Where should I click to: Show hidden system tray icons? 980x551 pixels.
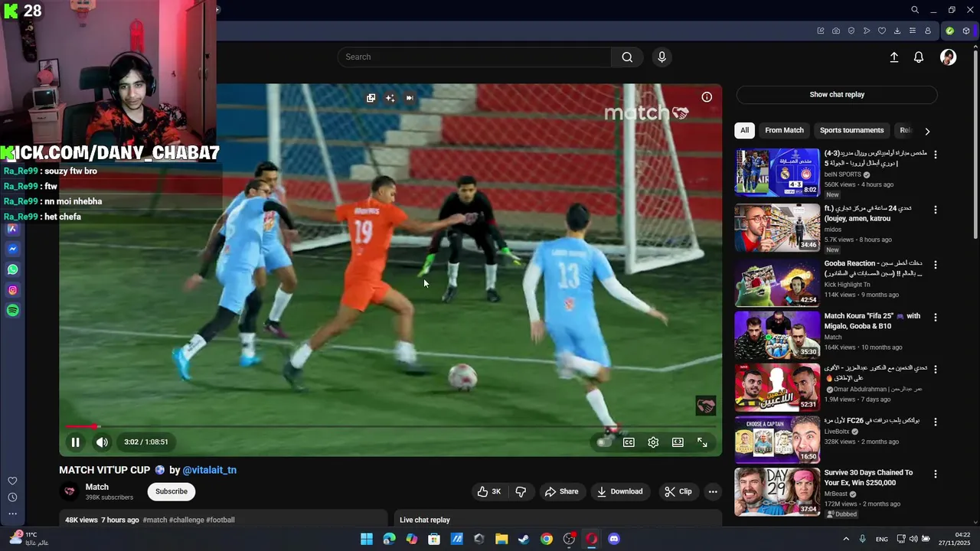846,539
